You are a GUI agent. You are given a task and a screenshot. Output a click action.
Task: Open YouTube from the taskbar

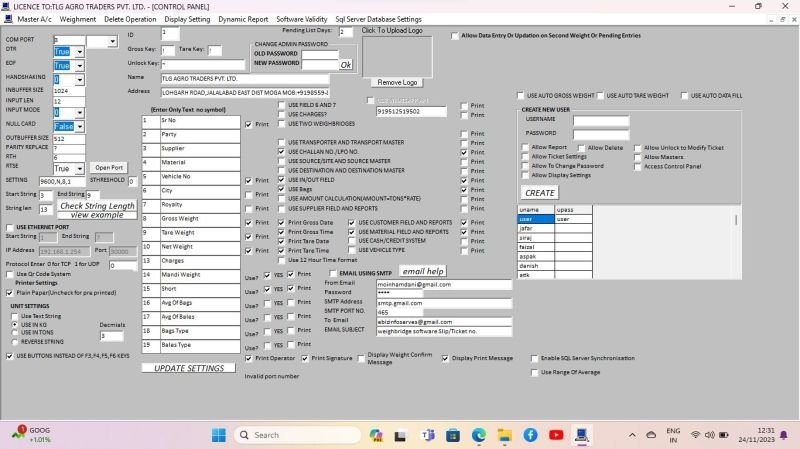(x=556, y=435)
